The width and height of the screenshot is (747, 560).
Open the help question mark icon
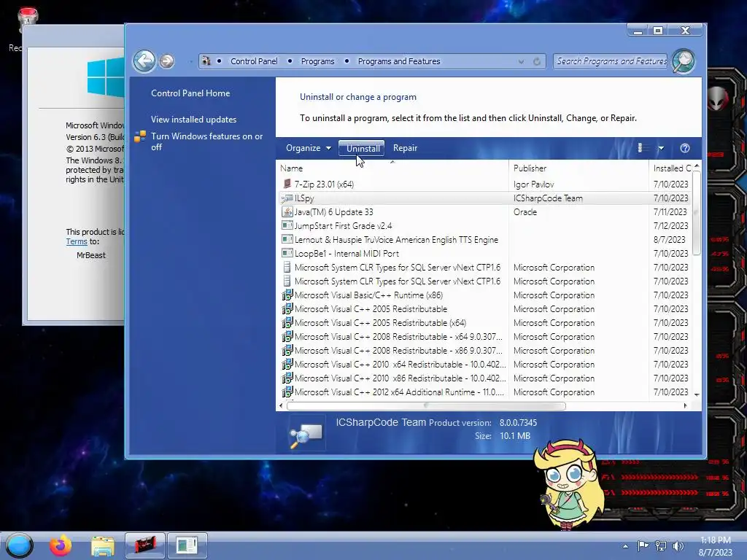pos(684,148)
